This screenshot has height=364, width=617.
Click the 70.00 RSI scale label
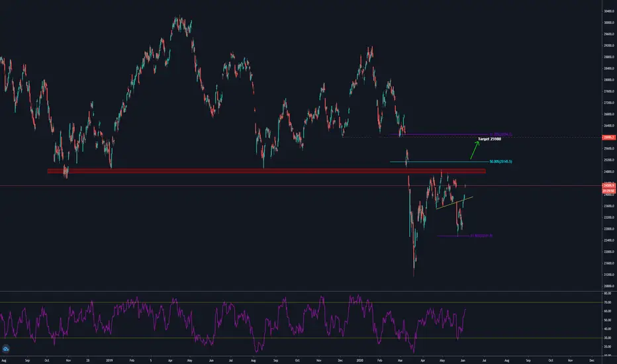608,302
